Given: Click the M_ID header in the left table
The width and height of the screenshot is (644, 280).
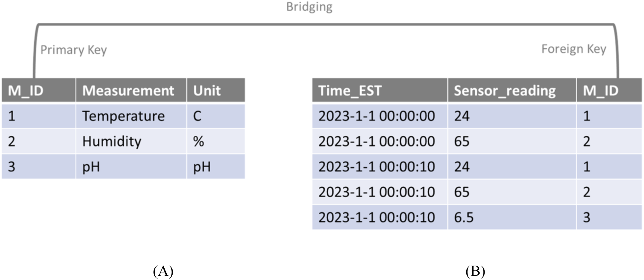Looking at the screenshot, I should tap(26, 91).
